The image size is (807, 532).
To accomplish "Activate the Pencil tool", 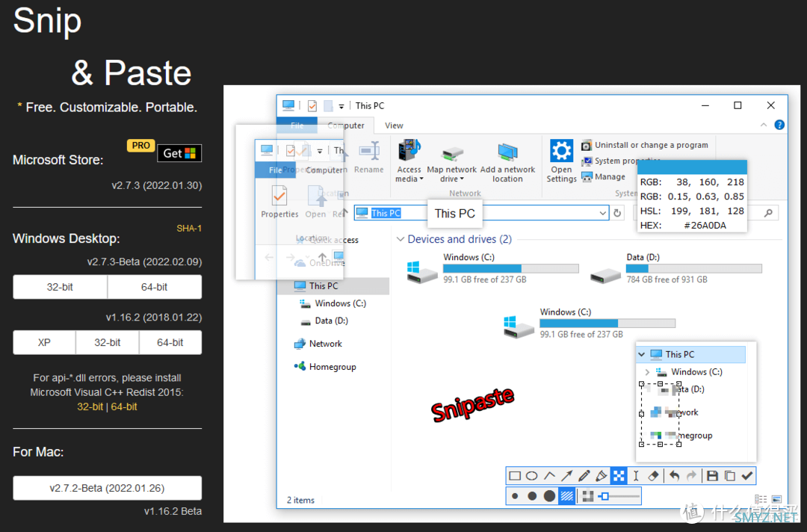I will [584, 476].
